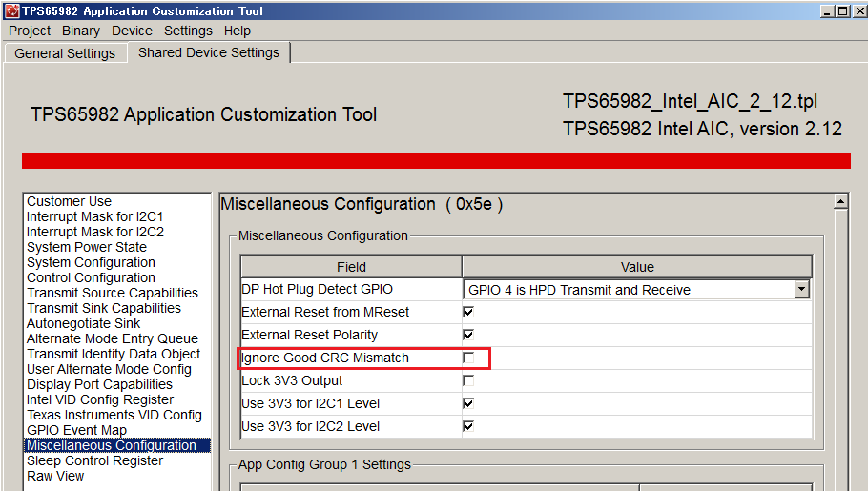Screen dimensions: 868x491
Task: Click the External Reset from MReset label
Action: pos(325,312)
